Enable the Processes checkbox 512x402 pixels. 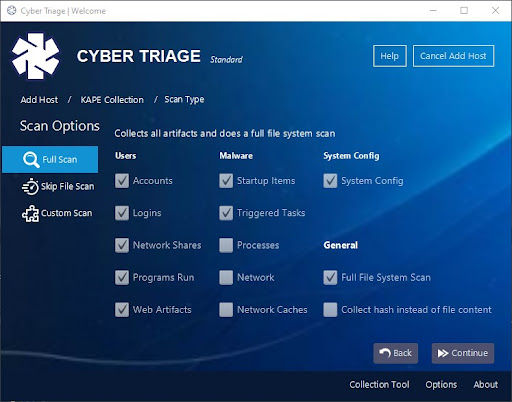pos(226,245)
